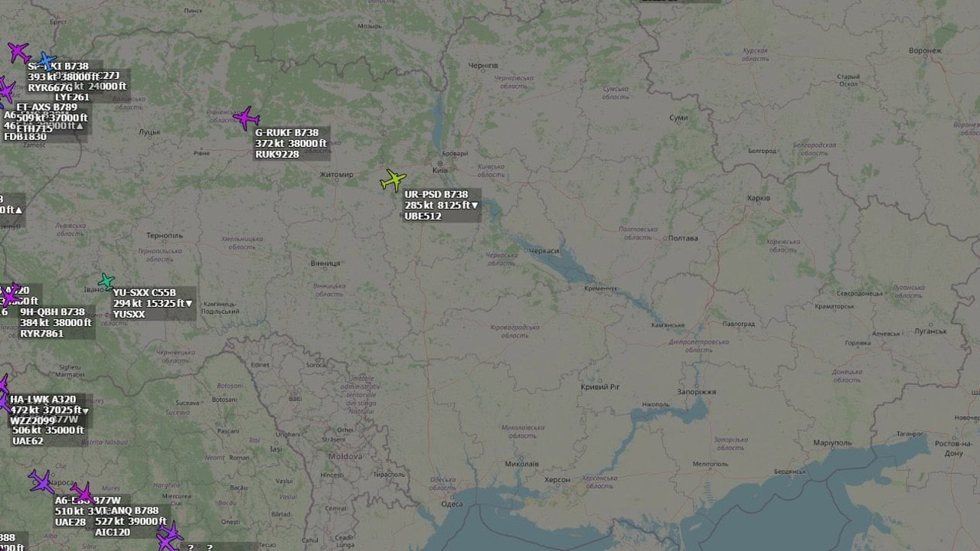980x551 pixels.
Task: Select the magenta aircraft in the top-left corner
Action: coord(18,52)
